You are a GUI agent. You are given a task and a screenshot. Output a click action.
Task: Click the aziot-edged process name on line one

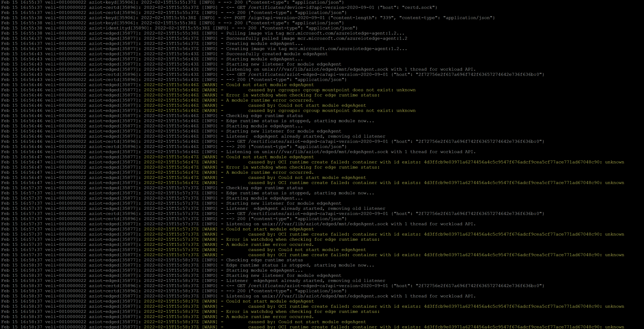[x=107, y=33]
